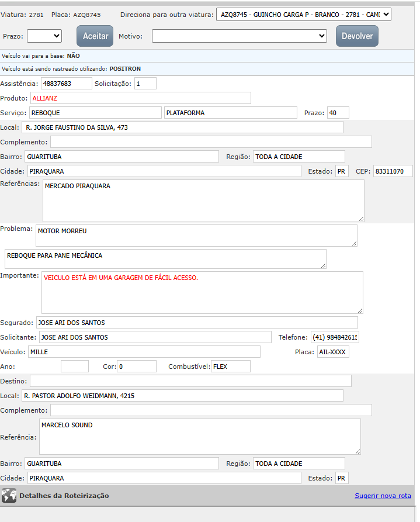Select the Solicitação input field
The image size is (420, 522).
[145, 84]
